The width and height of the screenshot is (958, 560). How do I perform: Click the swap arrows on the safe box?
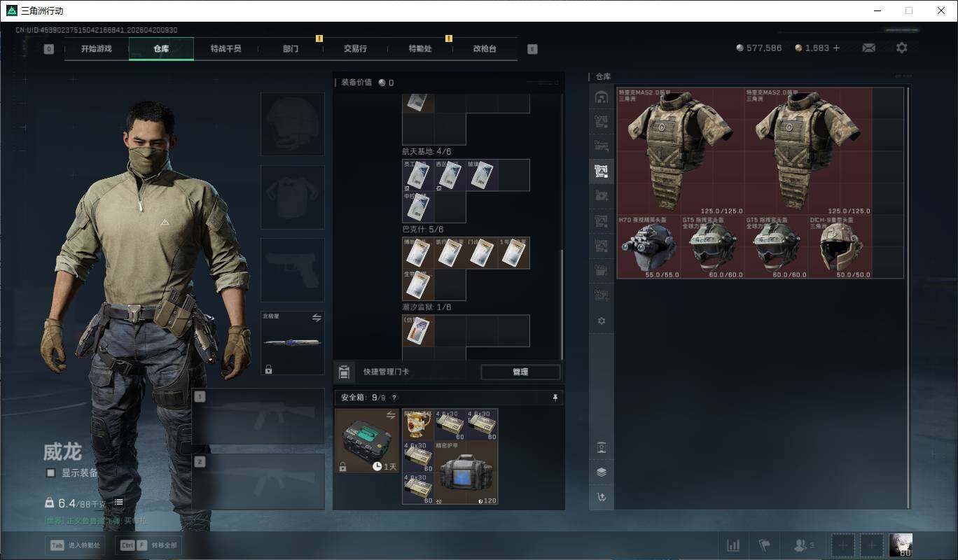pyautogui.click(x=391, y=416)
